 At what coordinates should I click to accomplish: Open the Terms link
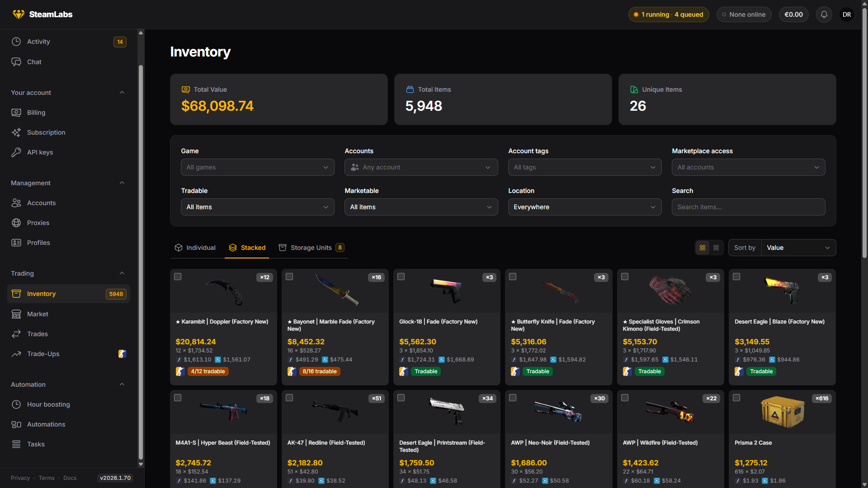pyautogui.click(x=47, y=478)
